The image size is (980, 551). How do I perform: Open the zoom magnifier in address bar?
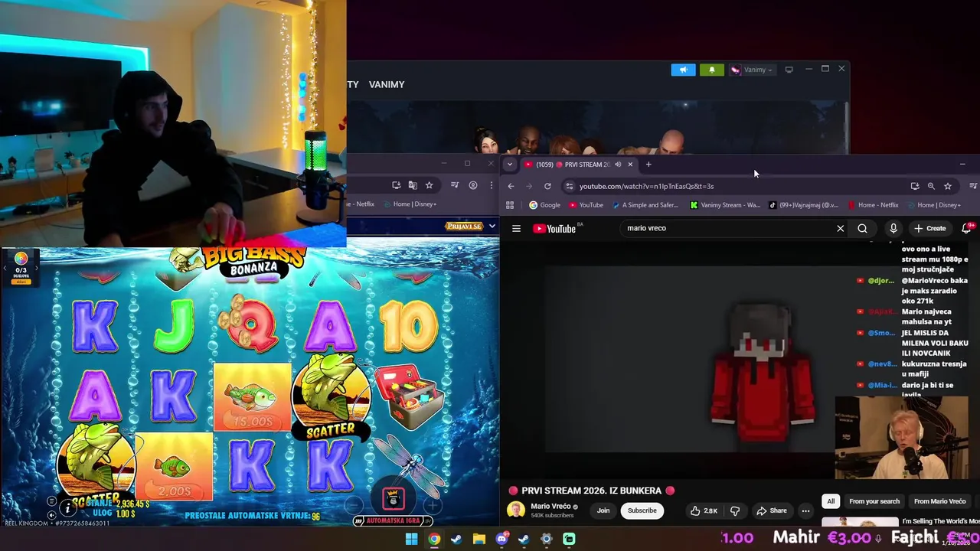pyautogui.click(x=931, y=186)
